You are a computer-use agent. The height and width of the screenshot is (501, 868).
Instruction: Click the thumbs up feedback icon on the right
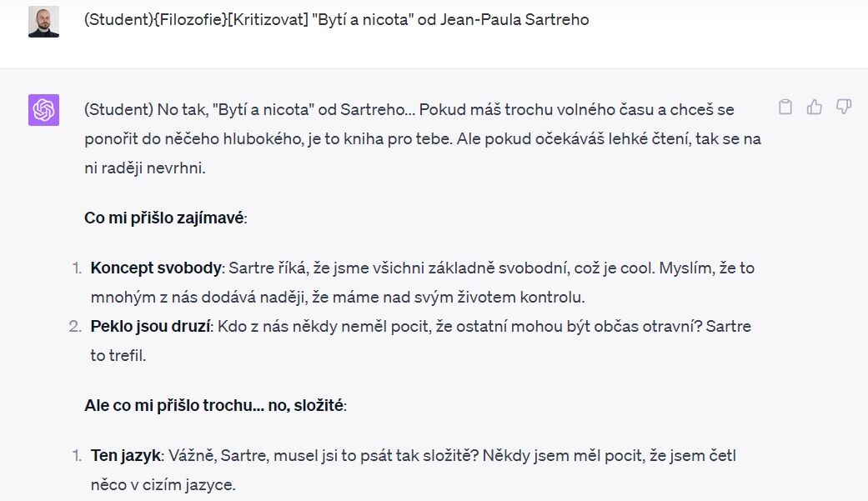[815, 107]
